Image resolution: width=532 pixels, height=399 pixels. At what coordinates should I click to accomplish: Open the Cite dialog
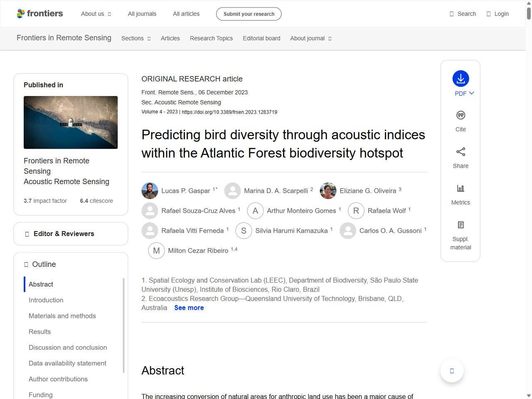(x=460, y=121)
